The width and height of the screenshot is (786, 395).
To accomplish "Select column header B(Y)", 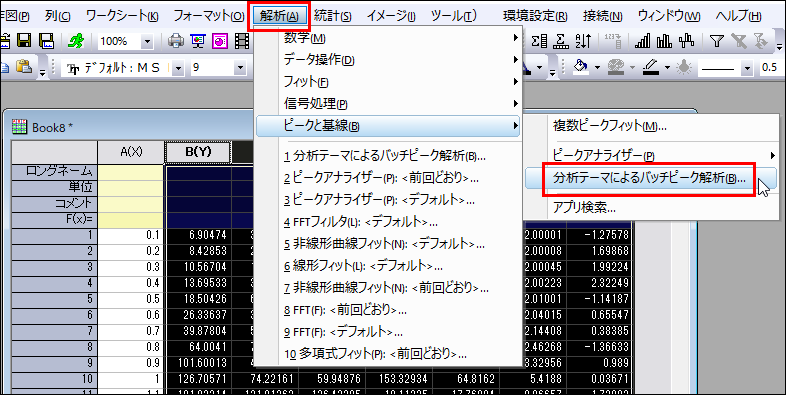I will coord(199,152).
